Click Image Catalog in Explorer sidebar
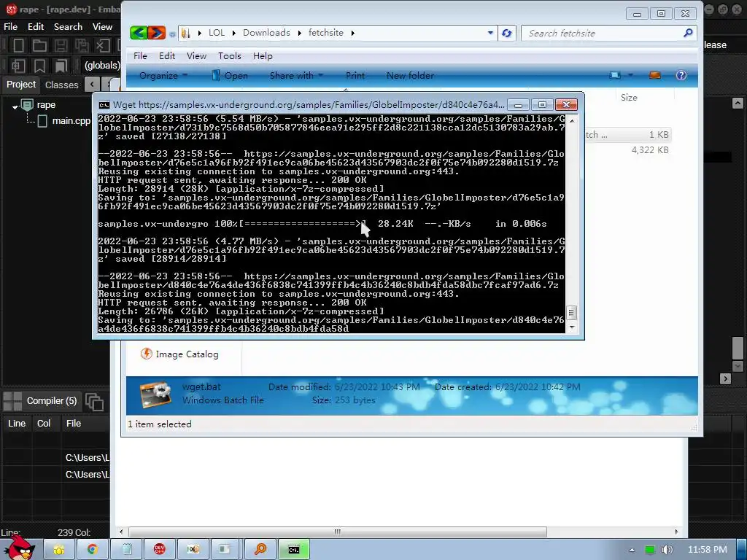747x560 pixels. coord(179,354)
